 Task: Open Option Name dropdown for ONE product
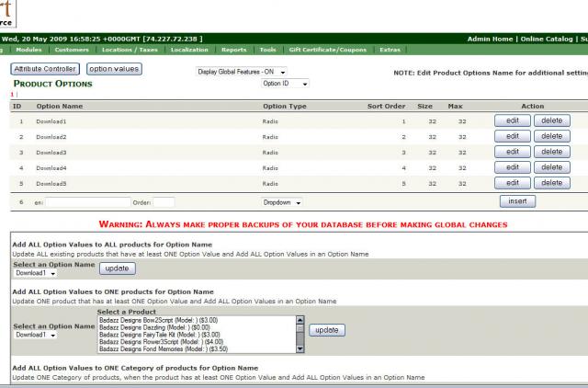(x=35, y=335)
